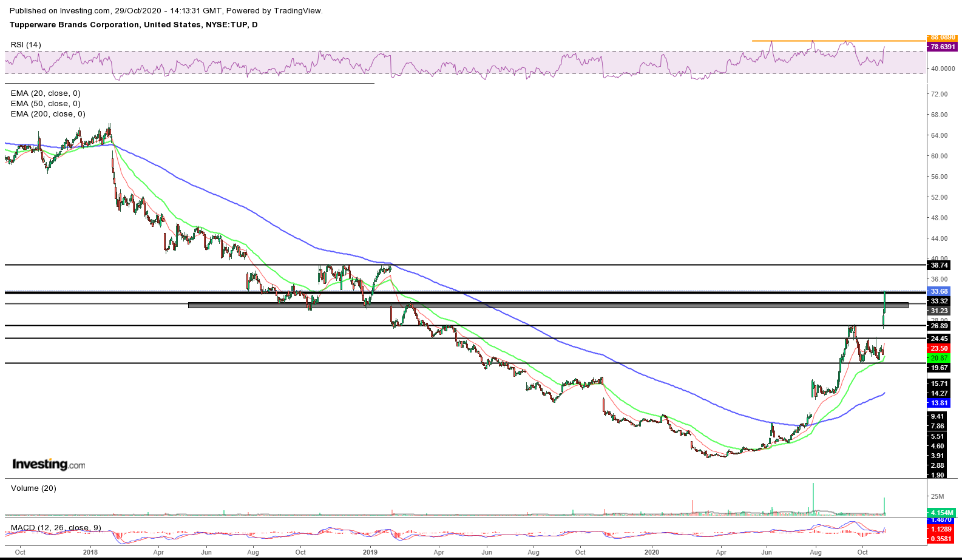Click the Volume (20) indicator label
The height and width of the screenshot is (560, 962).
pyautogui.click(x=33, y=488)
